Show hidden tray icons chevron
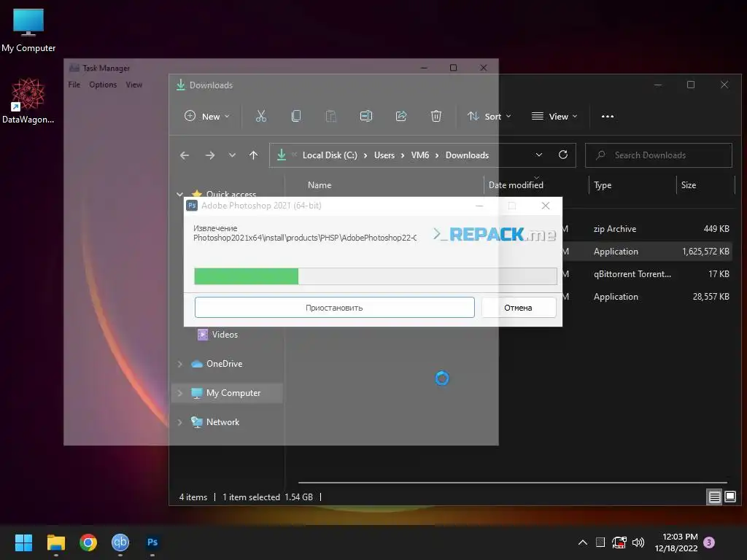Screen dimensions: 747x560 [583, 542]
